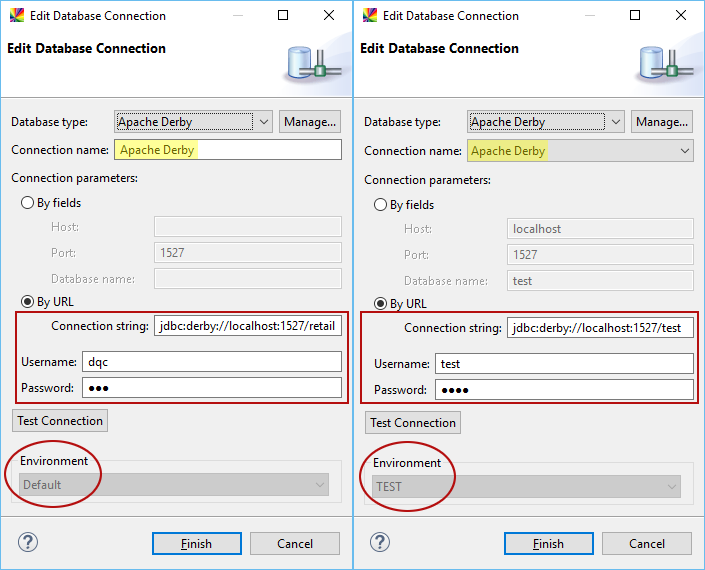
Task: Cancel the right Edit Database Connection dialog
Action: 645,544
